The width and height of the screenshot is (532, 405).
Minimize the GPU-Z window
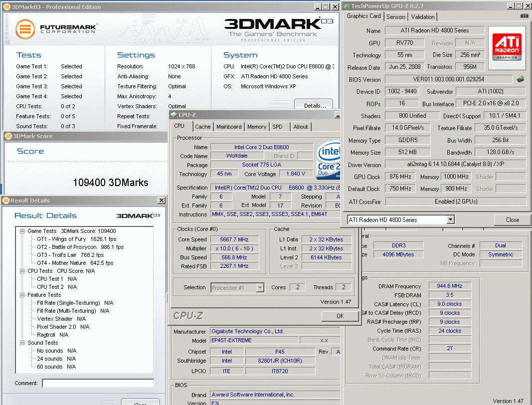pyautogui.click(x=511, y=6)
